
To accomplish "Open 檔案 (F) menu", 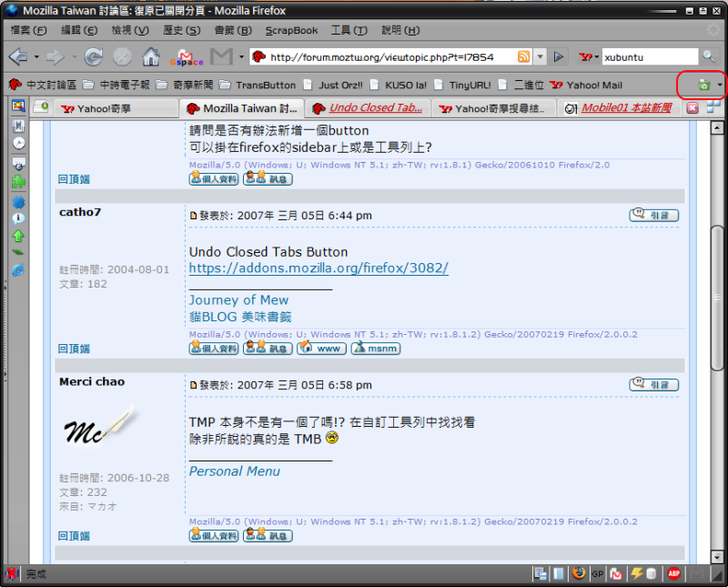I will [29, 30].
